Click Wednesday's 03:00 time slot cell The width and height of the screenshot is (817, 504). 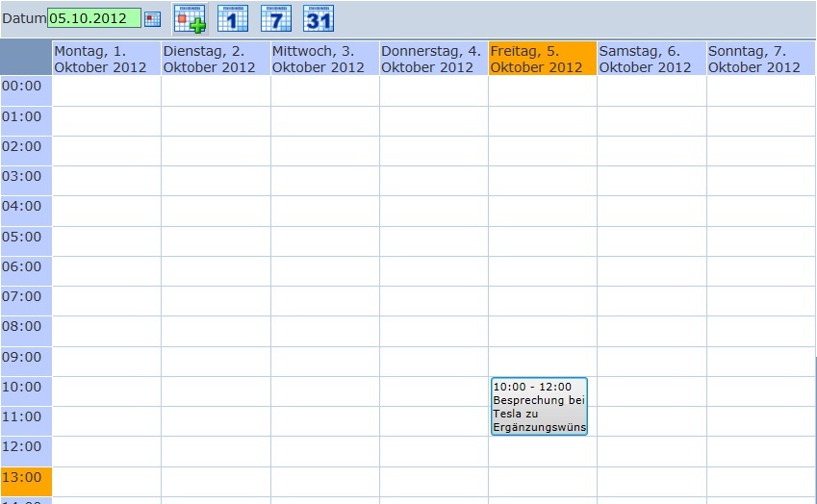click(x=324, y=180)
